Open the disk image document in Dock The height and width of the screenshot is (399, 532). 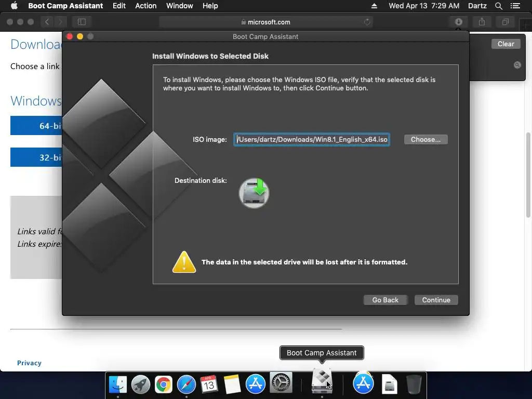(389, 384)
